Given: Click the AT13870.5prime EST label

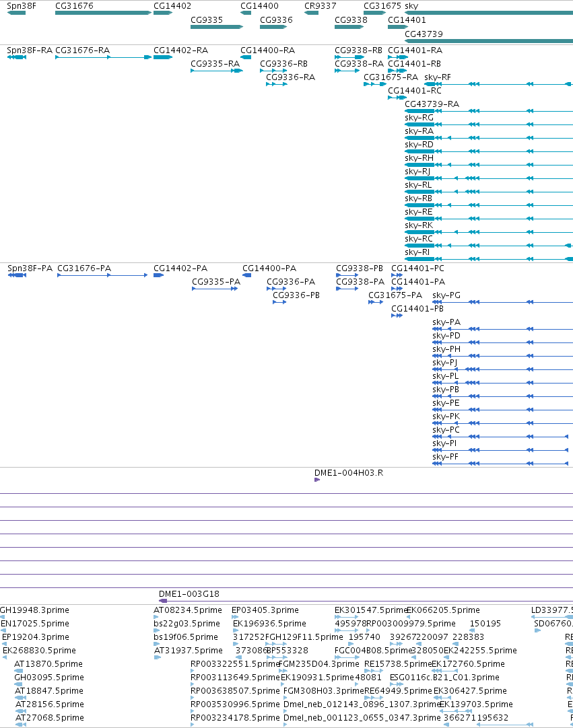Looking at the screenshot, I should coord(48,664).
